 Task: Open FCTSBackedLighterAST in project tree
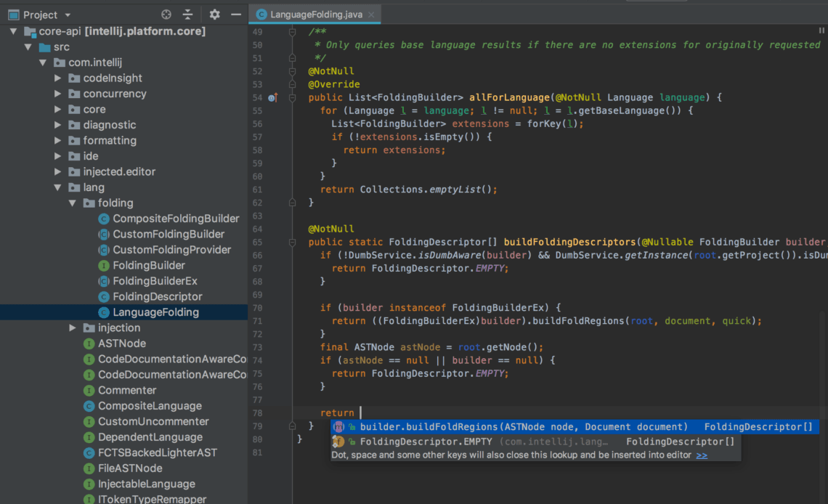click(x=158, y=453)
